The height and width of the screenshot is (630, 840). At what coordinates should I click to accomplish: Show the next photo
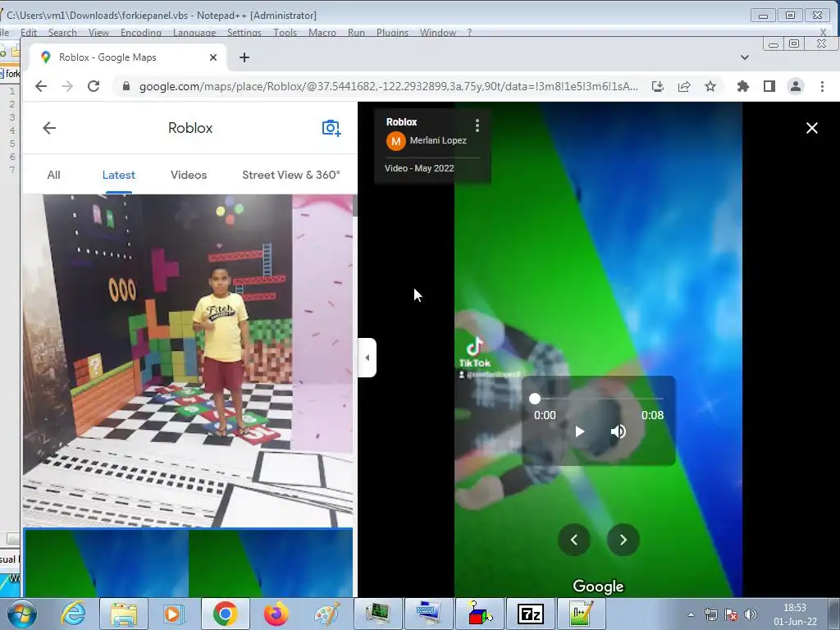[x=623, y=540]
